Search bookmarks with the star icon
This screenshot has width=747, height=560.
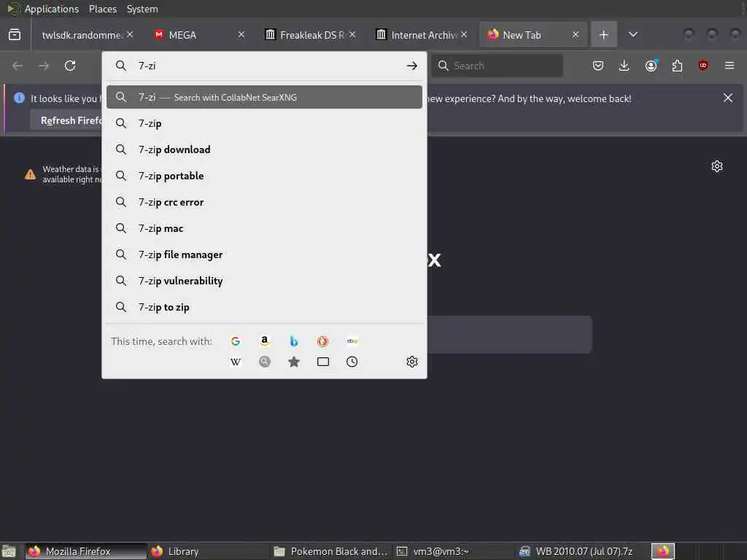coord(293,362)
